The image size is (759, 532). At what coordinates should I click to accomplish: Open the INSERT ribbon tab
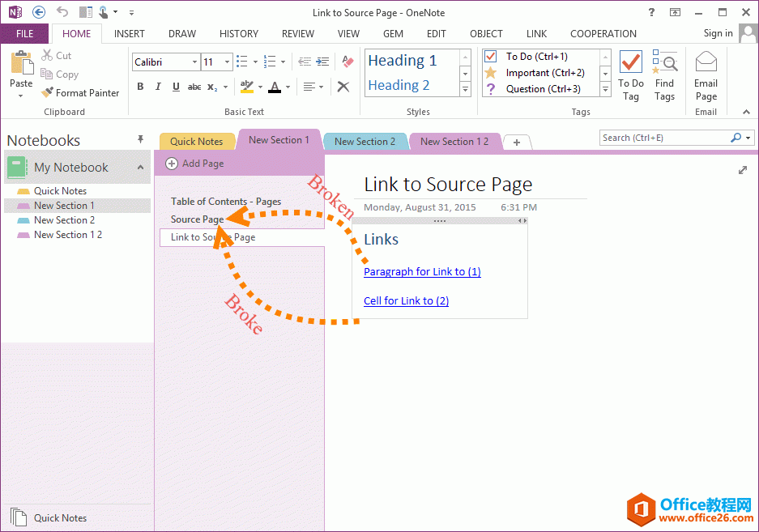tap(130, 34)
